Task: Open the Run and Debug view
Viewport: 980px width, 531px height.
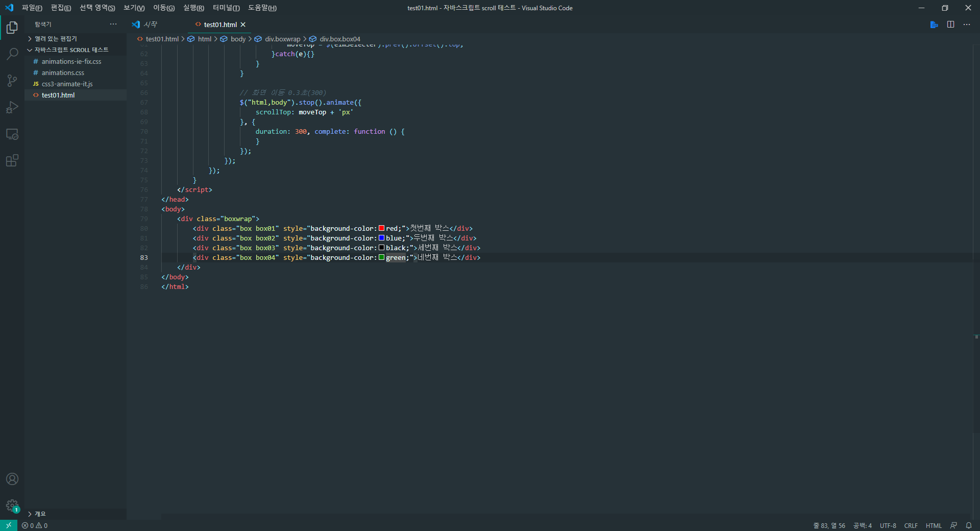Action: click(12, 107)
